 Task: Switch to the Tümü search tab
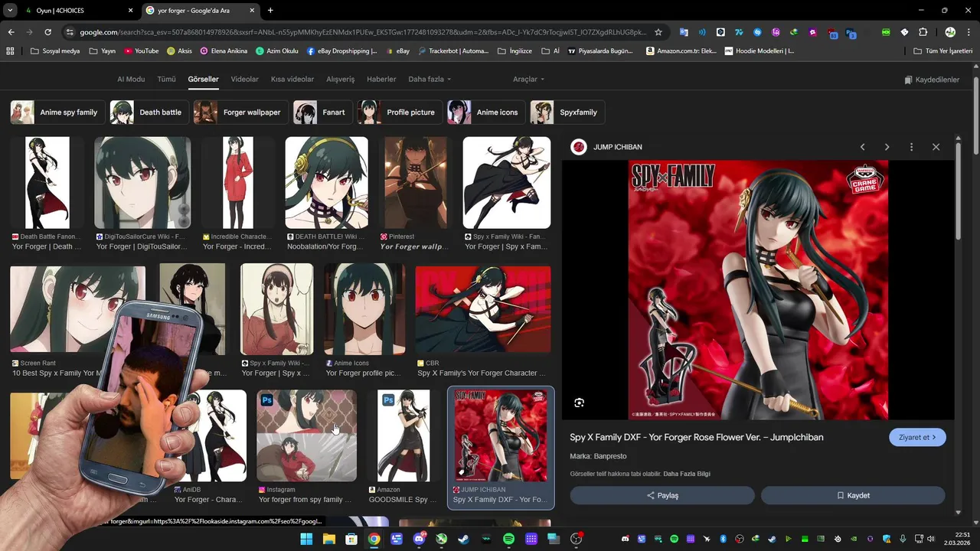click(166, 80)
